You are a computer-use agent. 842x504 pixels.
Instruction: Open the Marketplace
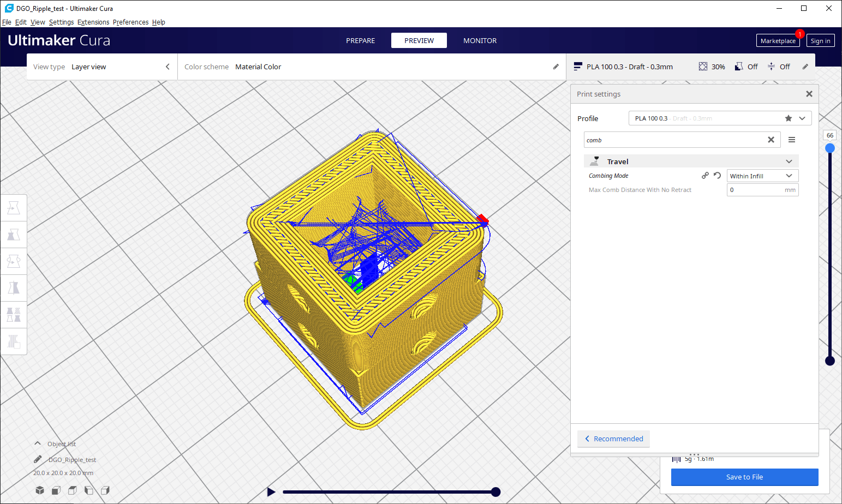tap(778, 41)
